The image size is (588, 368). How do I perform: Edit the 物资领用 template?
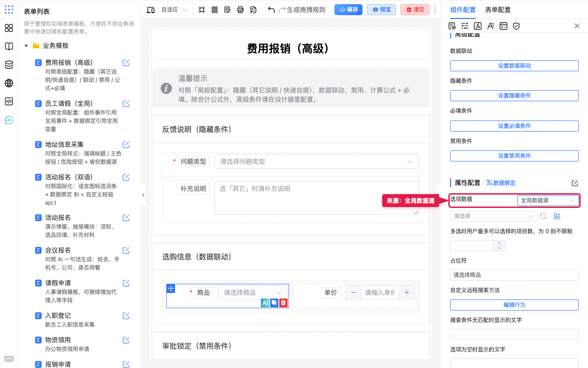pos(126,340)
